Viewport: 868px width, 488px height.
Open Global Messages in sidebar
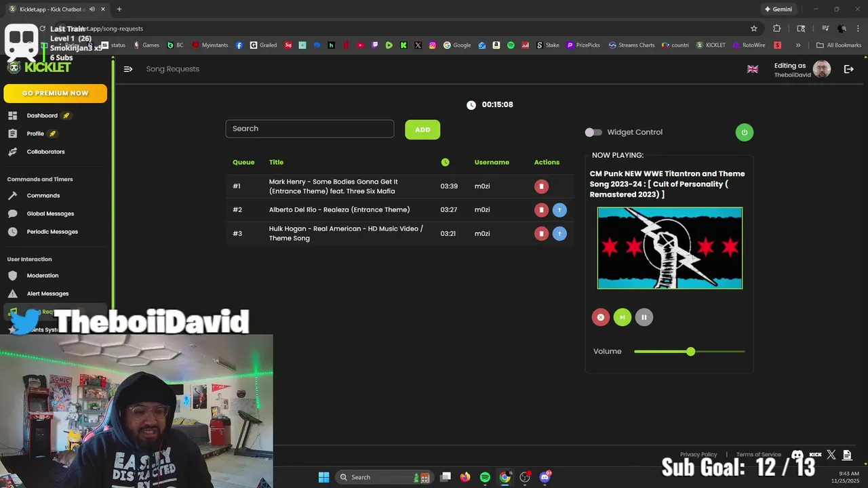[x=50, y=213]
